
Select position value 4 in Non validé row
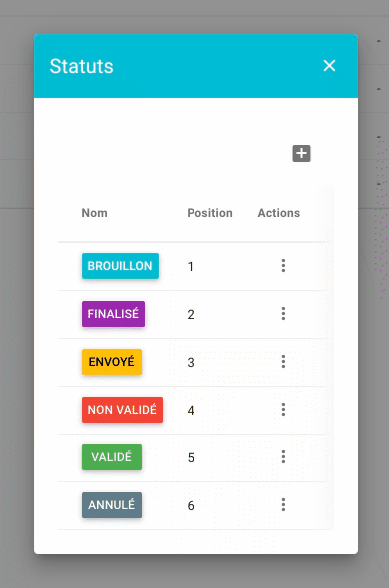point(191,411)
